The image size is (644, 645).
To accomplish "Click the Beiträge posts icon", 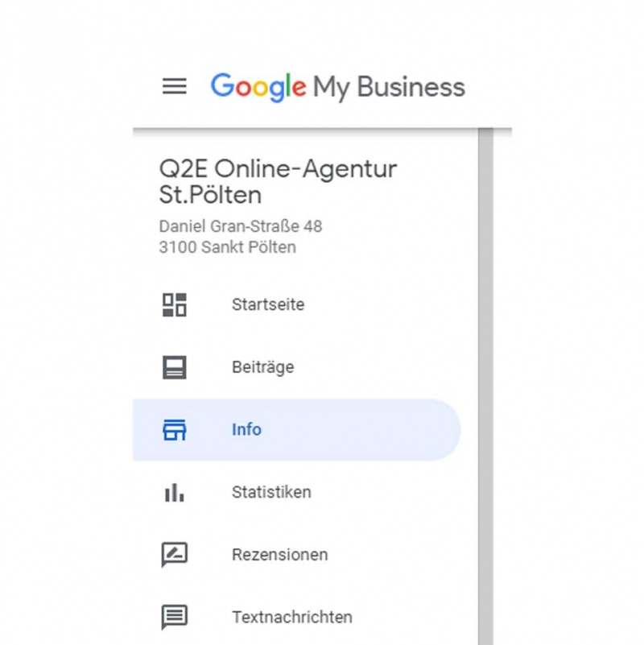I will [x=175, y=367].
